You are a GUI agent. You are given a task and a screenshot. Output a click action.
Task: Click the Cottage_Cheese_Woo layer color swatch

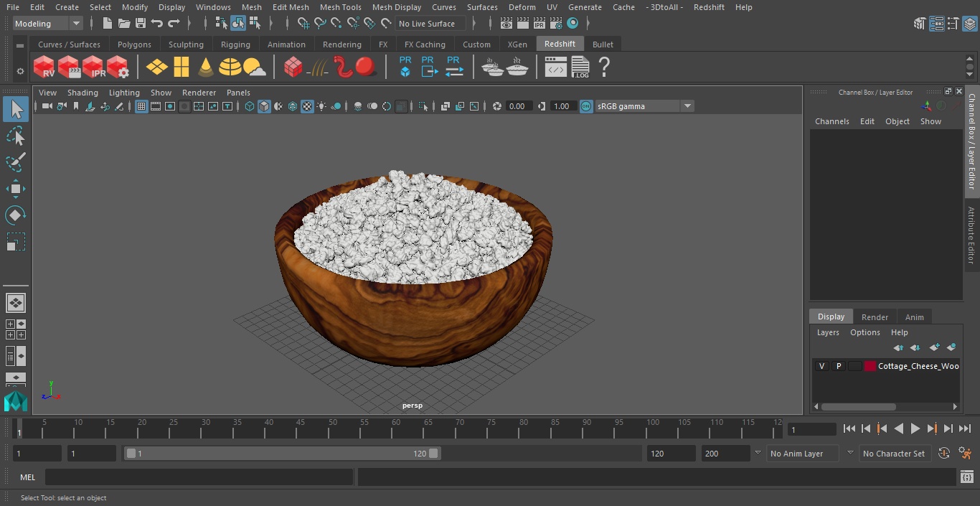click(870, 366)
